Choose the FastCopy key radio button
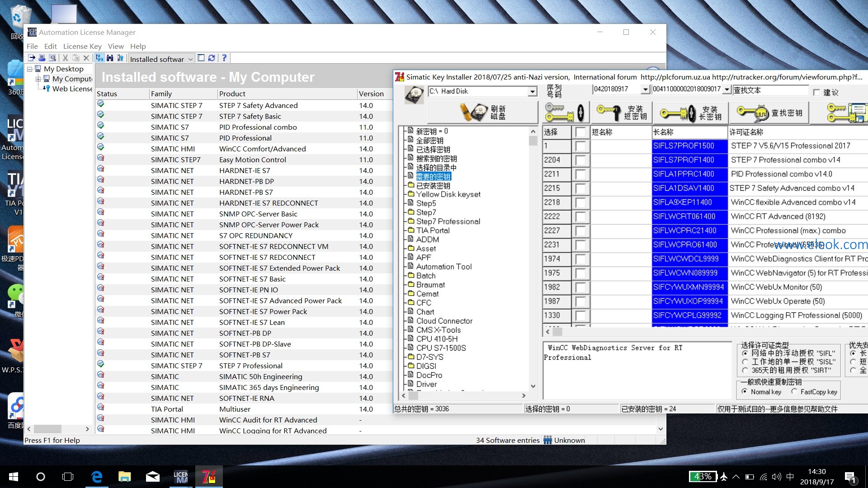Viewport: 868px width, 488px height. click(x=794, y=392)
